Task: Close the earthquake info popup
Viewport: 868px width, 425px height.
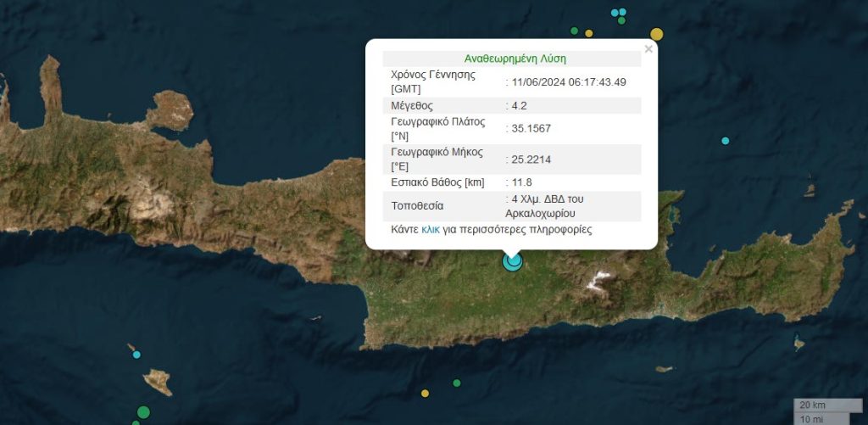Action: point(648,49)
